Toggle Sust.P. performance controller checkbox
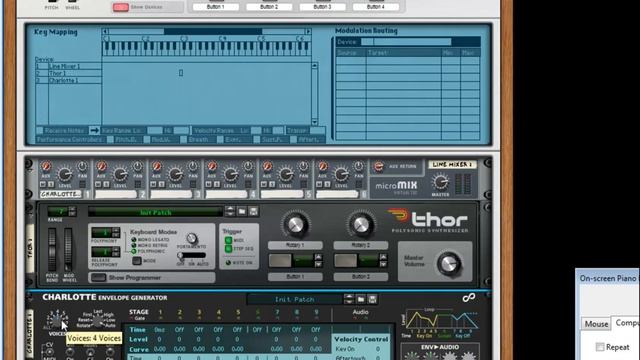 tap(257, 140)
